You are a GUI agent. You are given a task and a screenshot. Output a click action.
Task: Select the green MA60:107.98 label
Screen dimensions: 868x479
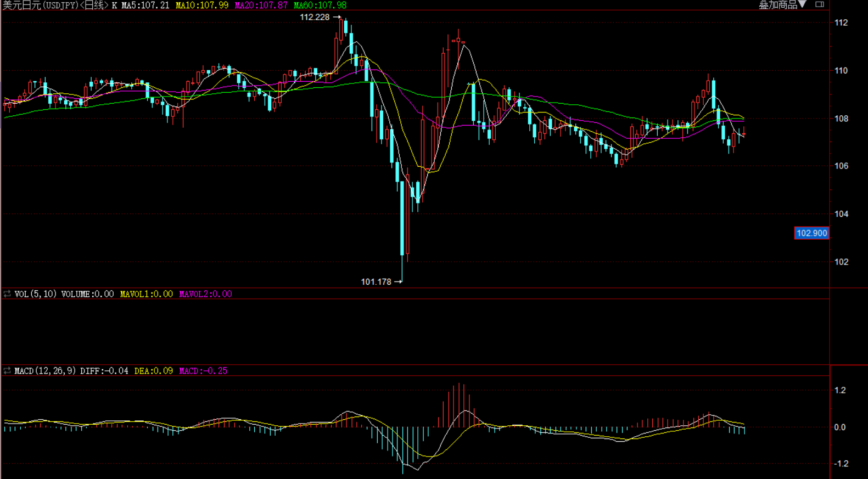pyautogui.click(x=320, y=5)
